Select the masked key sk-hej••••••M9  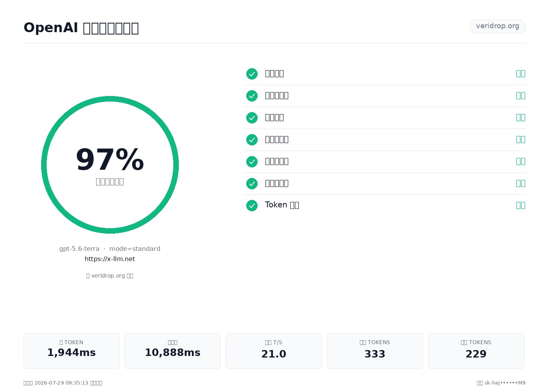505,383
